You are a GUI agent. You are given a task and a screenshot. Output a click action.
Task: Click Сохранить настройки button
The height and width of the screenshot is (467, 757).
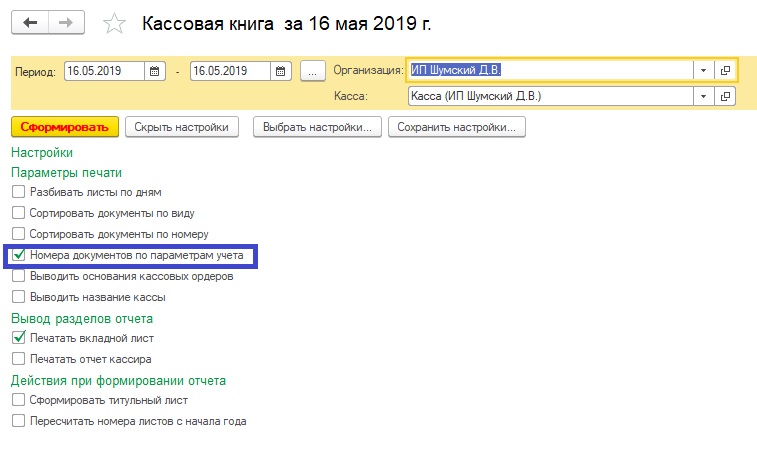pyautogui.click(x=456, y=127)
